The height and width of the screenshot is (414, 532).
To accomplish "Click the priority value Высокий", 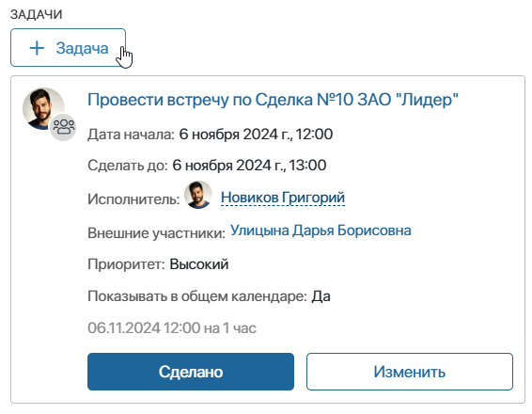I will click(199, 264).
